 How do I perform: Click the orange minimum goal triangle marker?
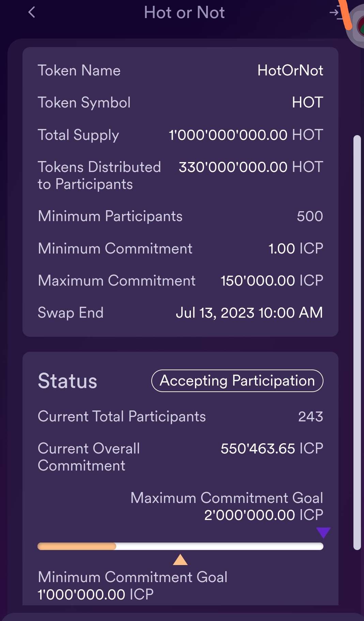(180, 560)
